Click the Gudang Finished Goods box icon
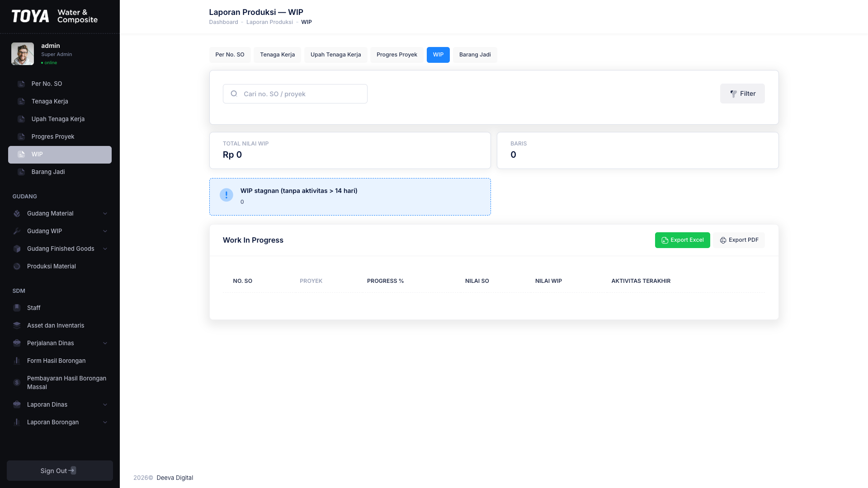 click(x=17, y=249)
